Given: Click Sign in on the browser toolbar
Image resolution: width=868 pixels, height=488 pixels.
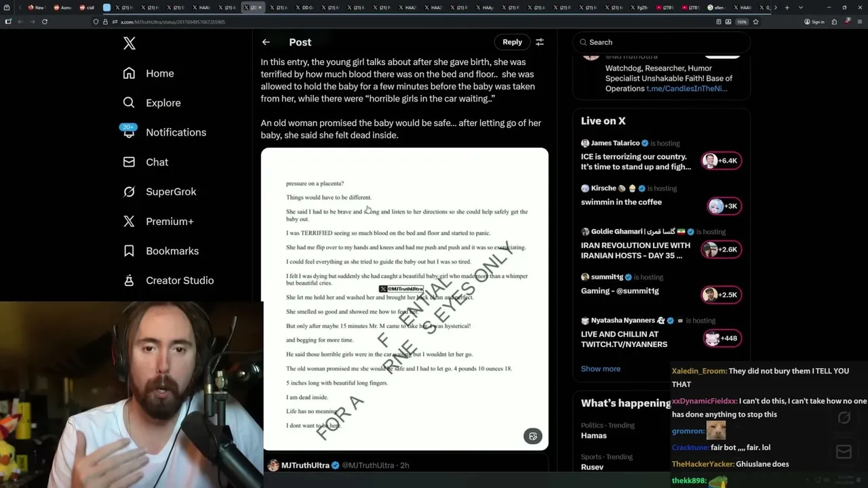Looking at the screenshot, I should coord(814,22).
